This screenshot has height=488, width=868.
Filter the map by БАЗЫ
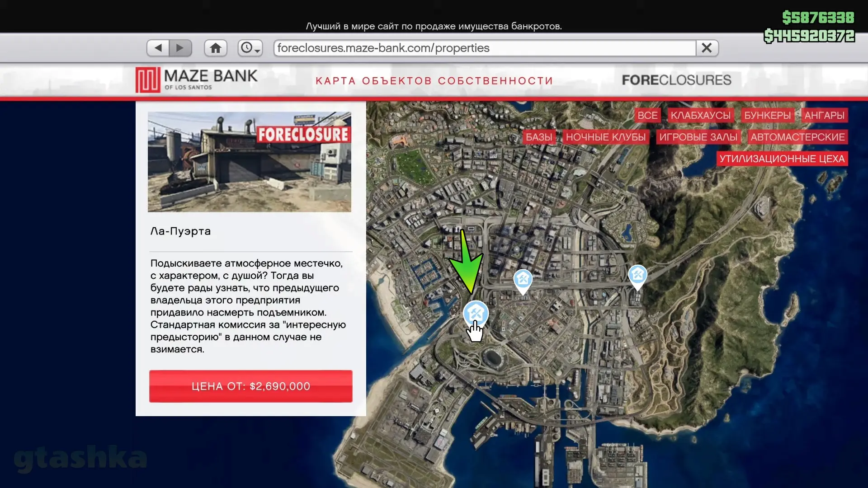[539, 137]
